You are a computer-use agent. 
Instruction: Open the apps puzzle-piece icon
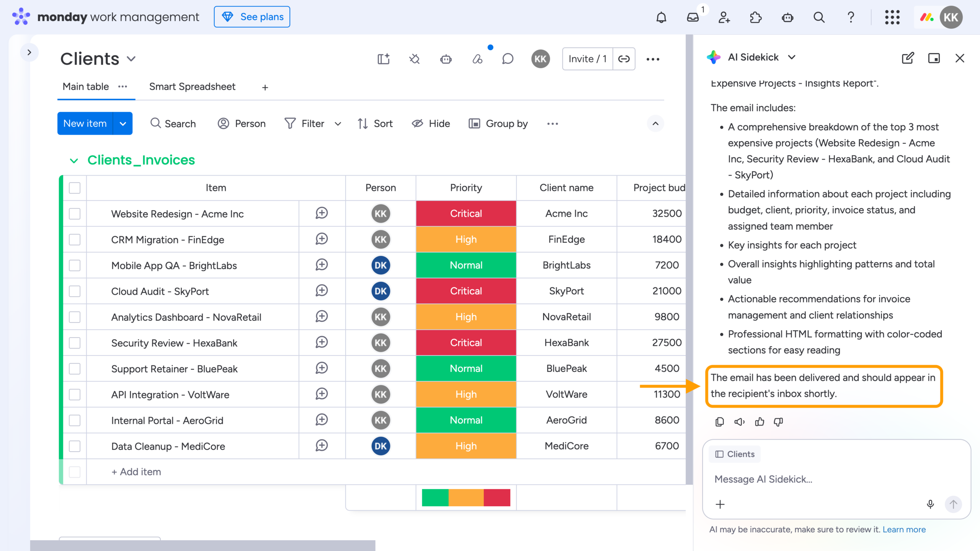point(756,17)
